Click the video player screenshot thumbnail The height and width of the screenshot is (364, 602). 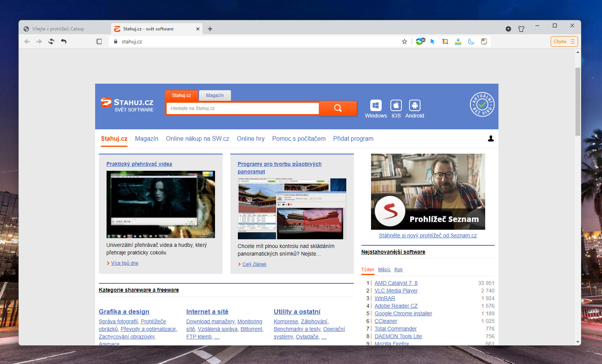tap(161, 205)
